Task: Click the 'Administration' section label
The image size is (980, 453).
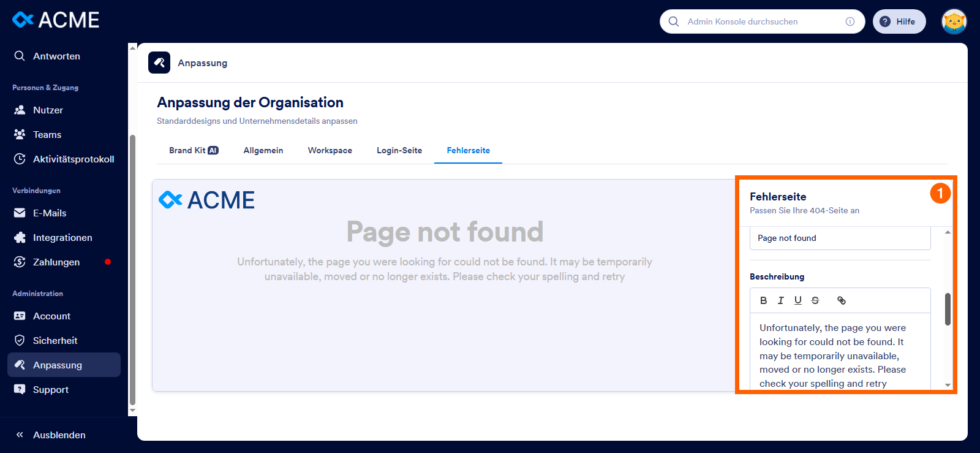Action: pos(37,294)
